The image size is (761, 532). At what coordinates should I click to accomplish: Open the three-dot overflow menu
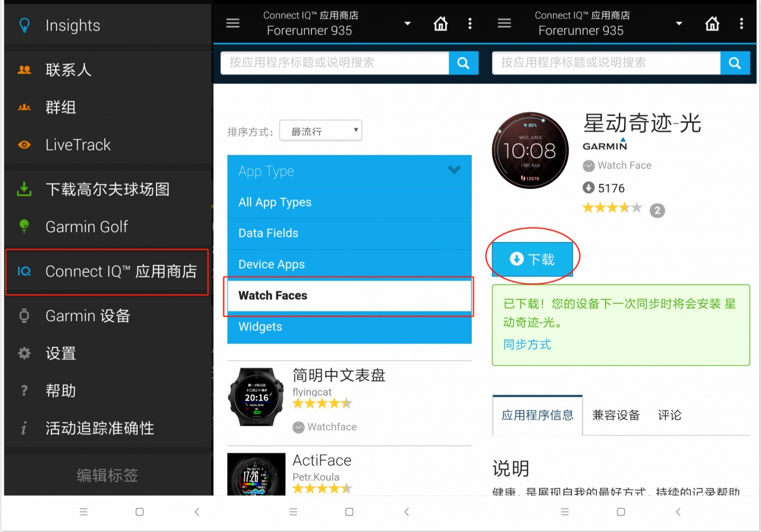[470, 23]
